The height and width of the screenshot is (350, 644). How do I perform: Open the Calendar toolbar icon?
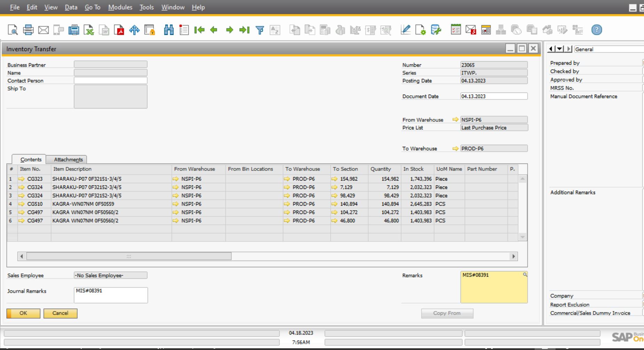pyautogui.click(x=486, y=30)
